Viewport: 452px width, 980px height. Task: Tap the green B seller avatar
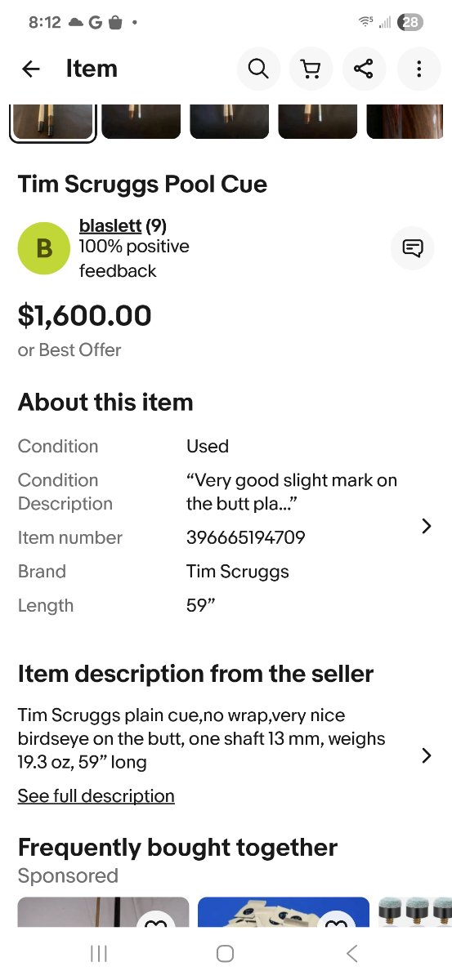(x=44, y=248)
